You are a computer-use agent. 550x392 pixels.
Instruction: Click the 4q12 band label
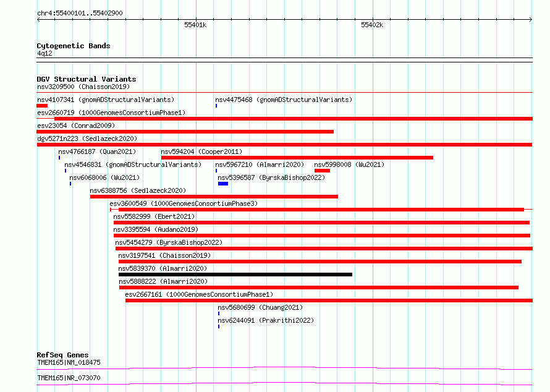click(x=44, y=53)
